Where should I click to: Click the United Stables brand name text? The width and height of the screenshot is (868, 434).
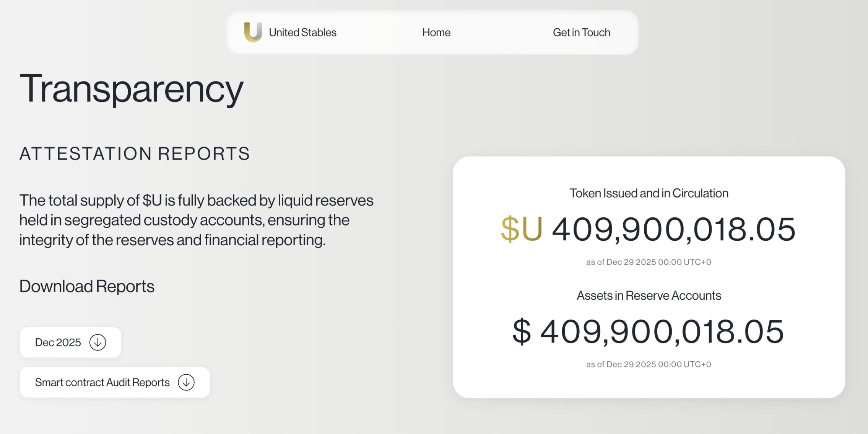302,33
